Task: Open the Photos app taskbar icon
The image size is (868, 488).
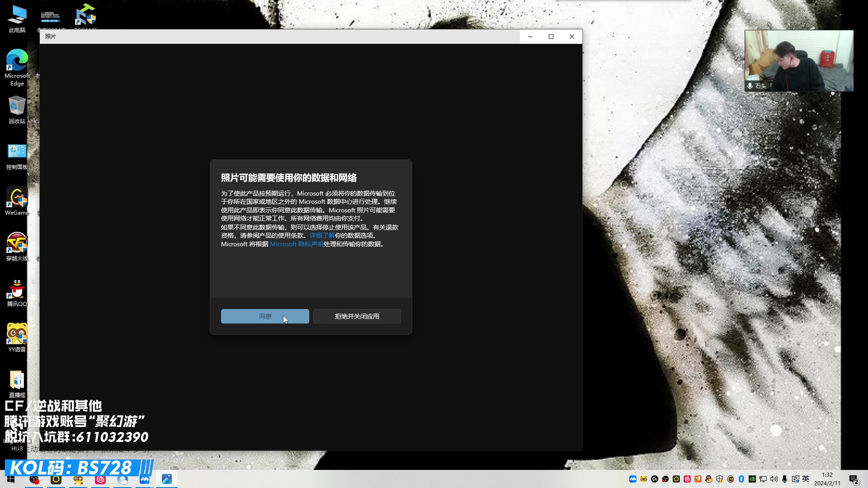Action: pos(167,479)
